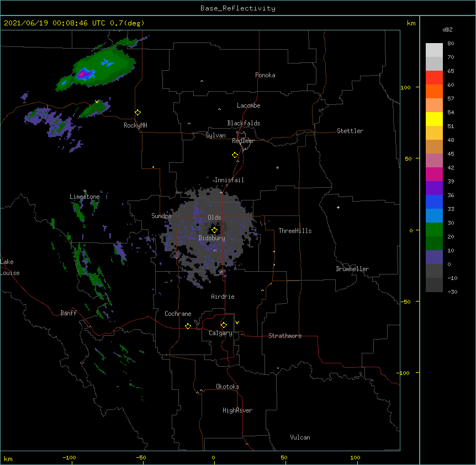Pick the dark orange 57-60 dBZ legend swatch
The height and width of the screenshot is (465, 476).
tap(434, 91)
